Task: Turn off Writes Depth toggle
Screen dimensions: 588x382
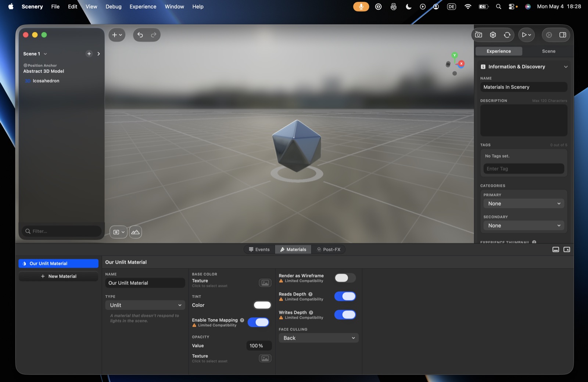Action: point(345,315)
